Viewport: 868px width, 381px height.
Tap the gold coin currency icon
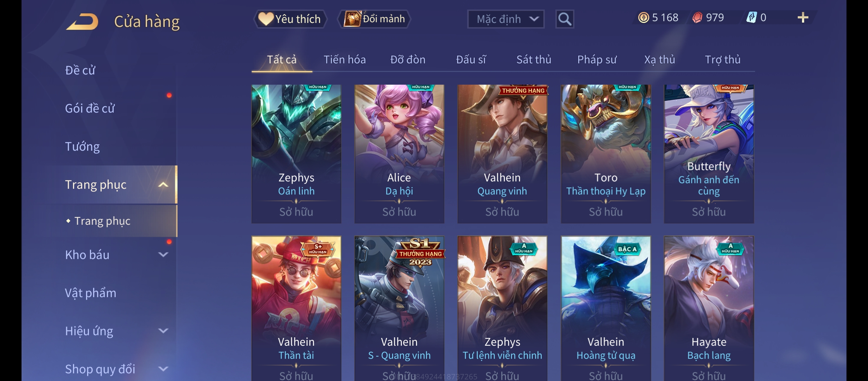(644, 18)
